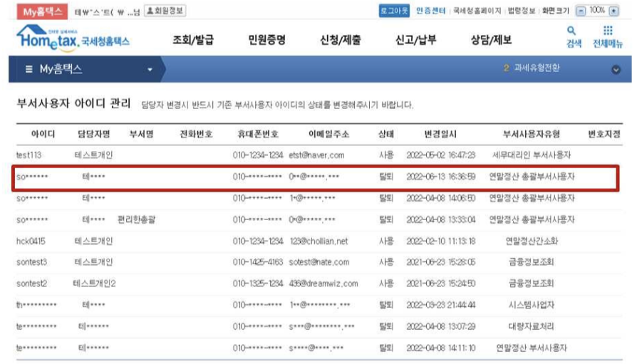637x364 pixels.
Task: Click the 로그아웃 button
Action: (x=393, y=11)
